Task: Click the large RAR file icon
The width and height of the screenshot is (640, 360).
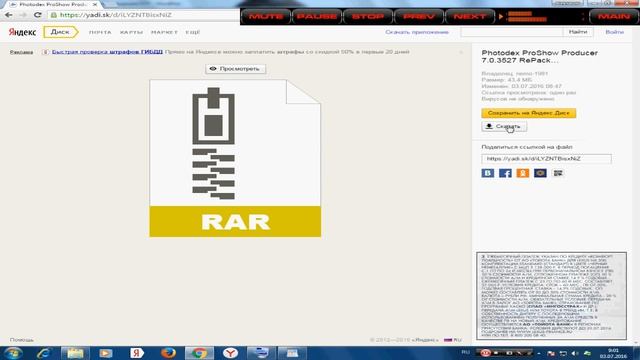Action: tap(235, 158)
